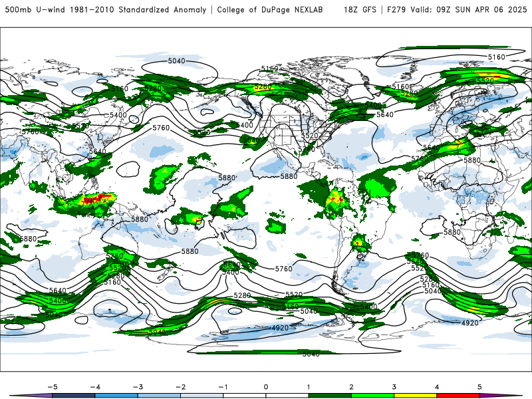Click the light blue -3 to -2 colorbar segment
The height and width of the screenshot is (399, 532).
pos(159,396)
